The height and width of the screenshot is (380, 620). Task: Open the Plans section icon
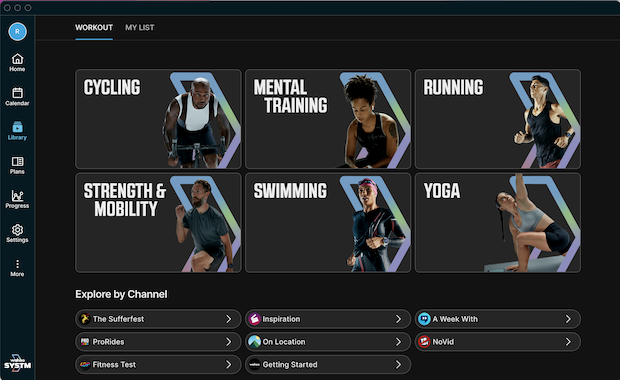pos(17,161)
